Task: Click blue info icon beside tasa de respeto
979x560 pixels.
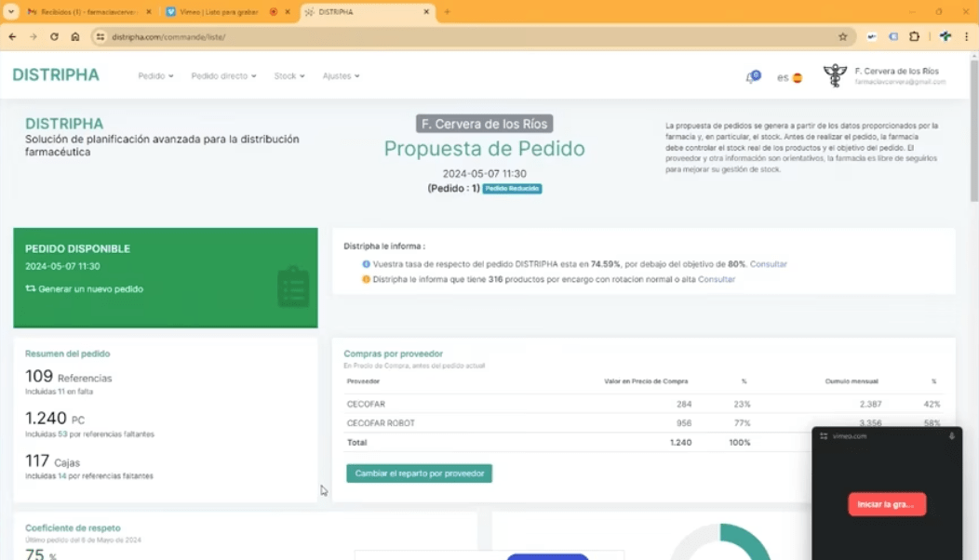Action: (366, 264)
